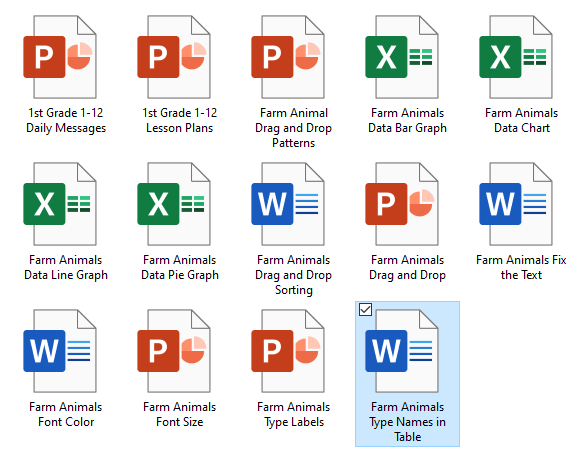Click the "Farm Animals Data Chart" file name
Viewport: 579px width, 465px height.
click(521, 120)
